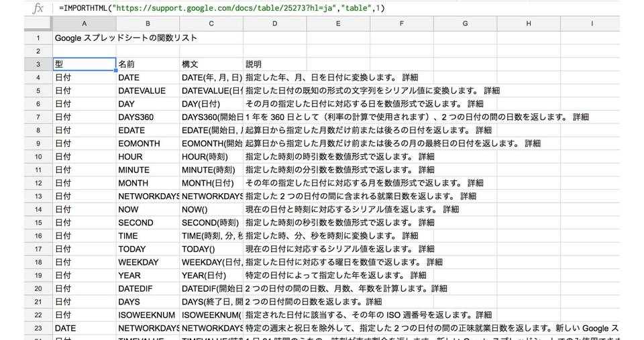
Task: Select column E header
Action: (x=338, y=23)
